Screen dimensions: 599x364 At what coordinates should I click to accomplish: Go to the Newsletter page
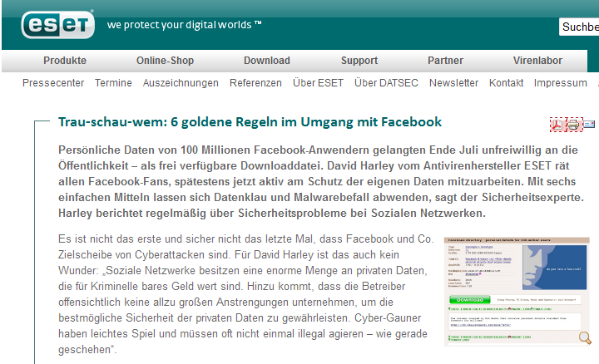pos(453,83)
